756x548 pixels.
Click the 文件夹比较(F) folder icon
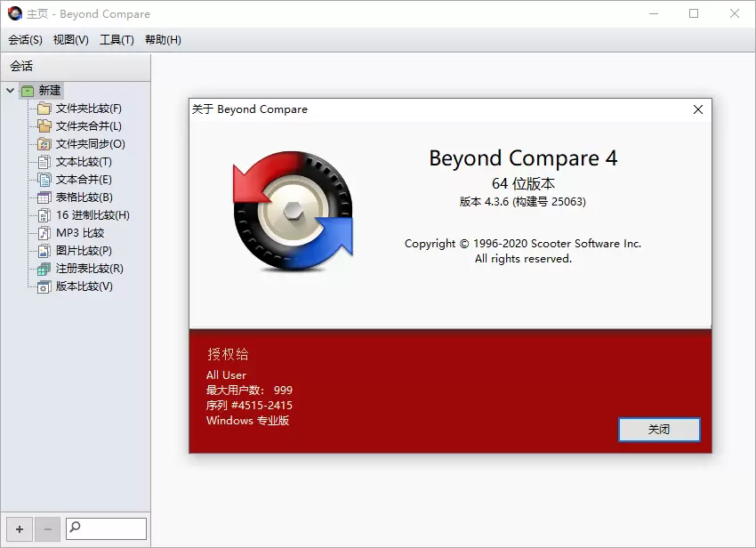tap(44, 109)
